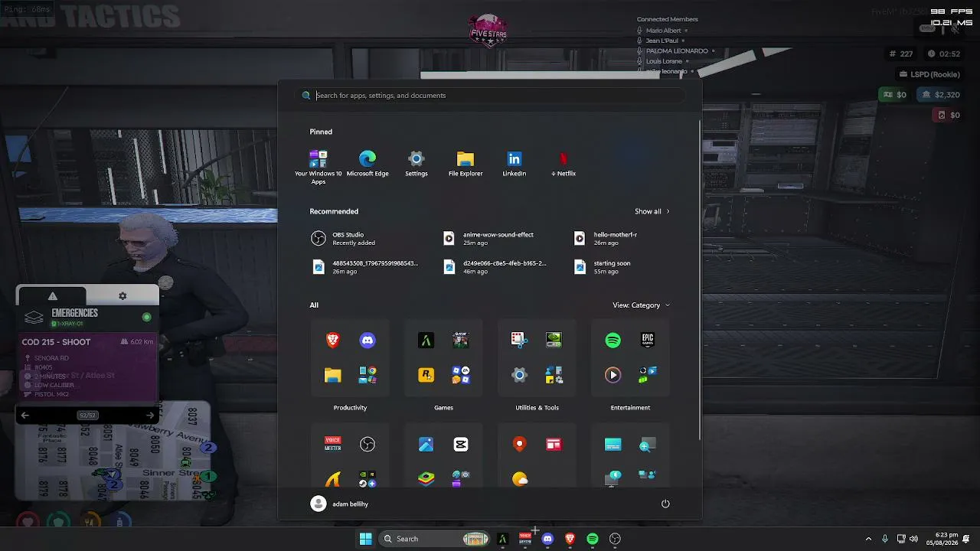
Task: Open Voicemeeter from the taskbar
Action: click(525, 539)
